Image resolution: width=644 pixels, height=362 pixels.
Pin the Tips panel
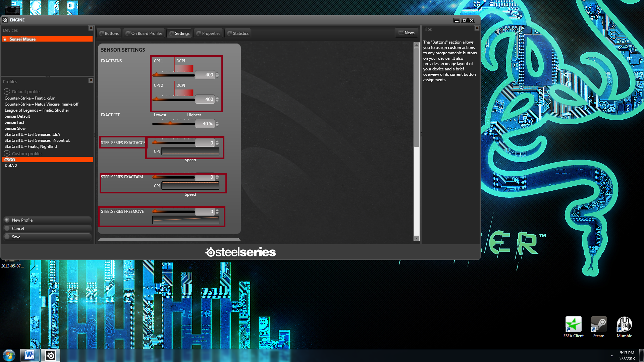point(477,28)
